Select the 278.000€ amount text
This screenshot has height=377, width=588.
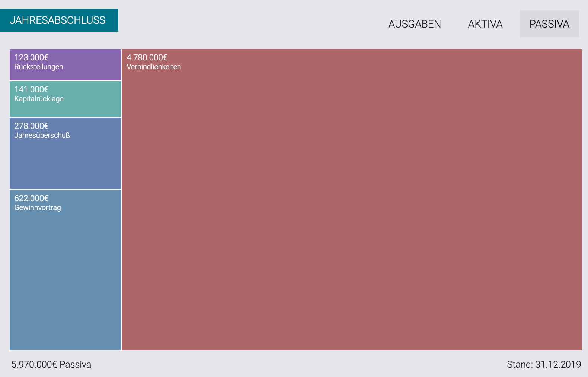[x=32, y=126]
